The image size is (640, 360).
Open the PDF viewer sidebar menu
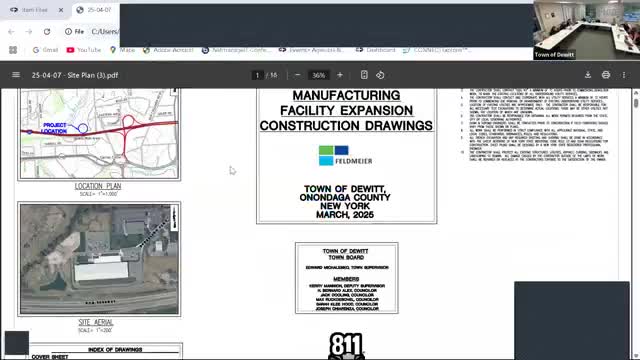(x=16, y=75)
